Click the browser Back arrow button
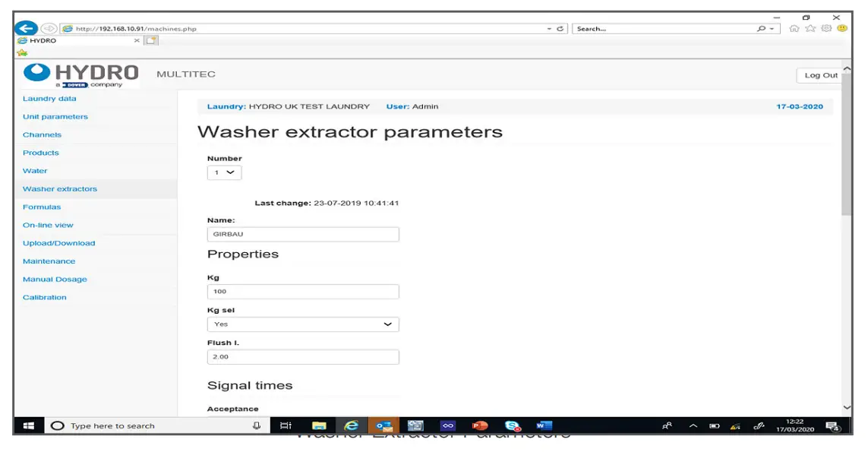Viewport: 868px width, 452px height. click(26, 28)
